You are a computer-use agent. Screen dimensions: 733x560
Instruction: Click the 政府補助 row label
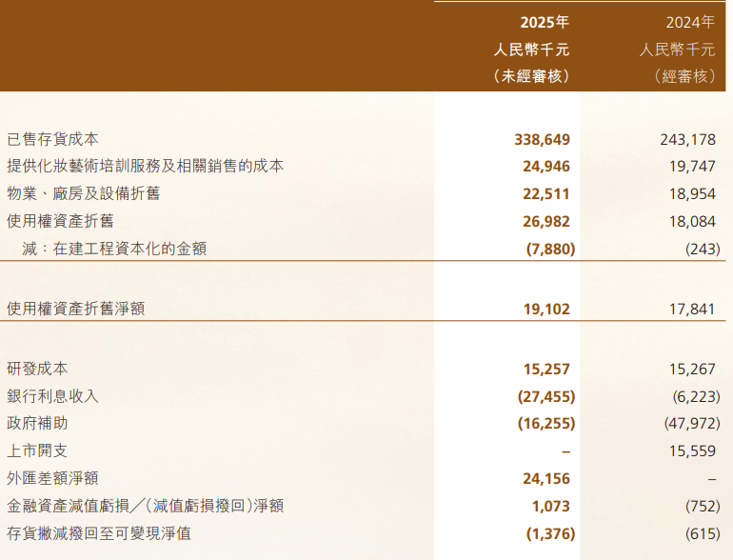pyautogui.click(x=37, y=423)
